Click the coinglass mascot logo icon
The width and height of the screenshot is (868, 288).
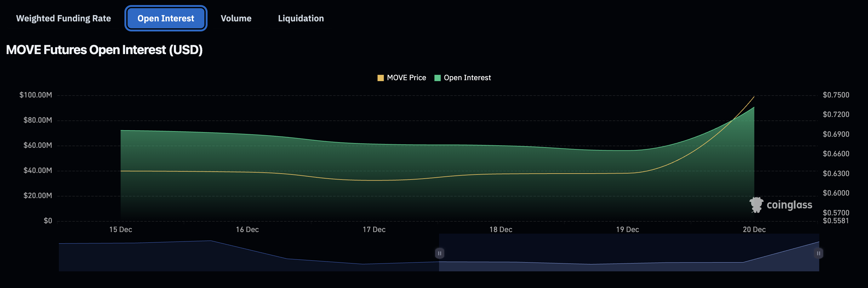[x=756, y=205]
